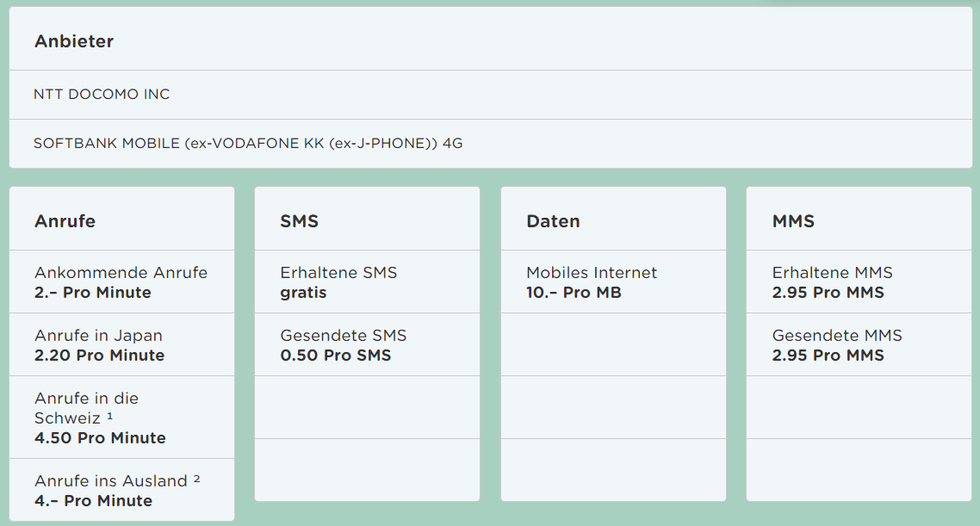Click the MMS card heading

(x=793, y=221)
